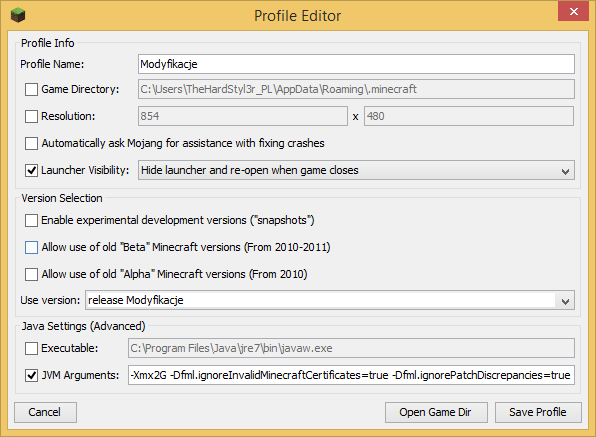The width and height of the screenshot is (596, 437).
Task: Click the resolution width field 854
Action: 243,116
